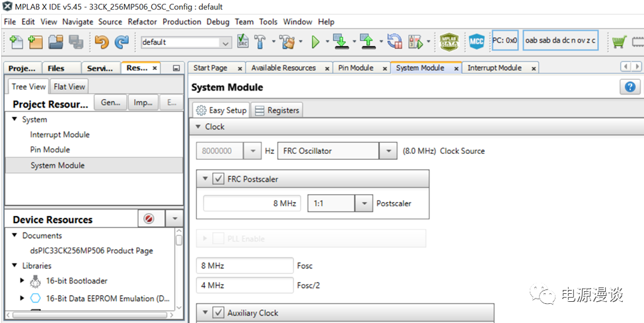Toggle the FRC Postscaler checkbox

tap(218, 179)
